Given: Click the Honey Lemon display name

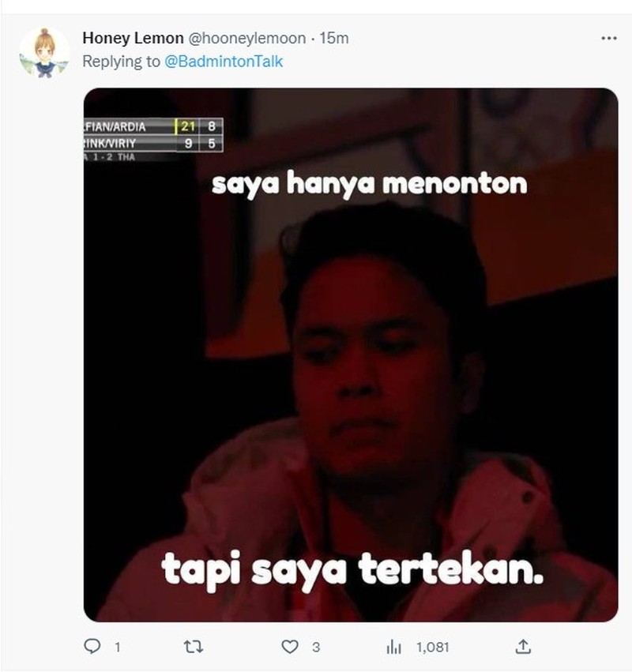Looking at the screenshot, I should click(x=133, y=38).
